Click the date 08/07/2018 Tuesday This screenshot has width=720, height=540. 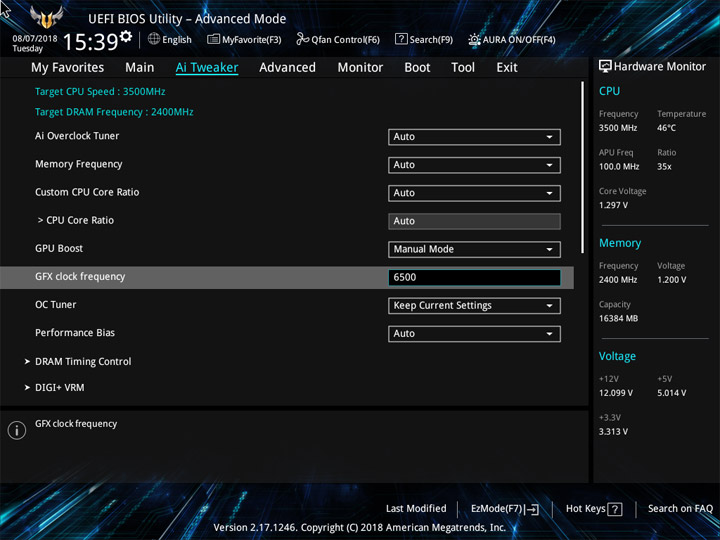point(34,44)
